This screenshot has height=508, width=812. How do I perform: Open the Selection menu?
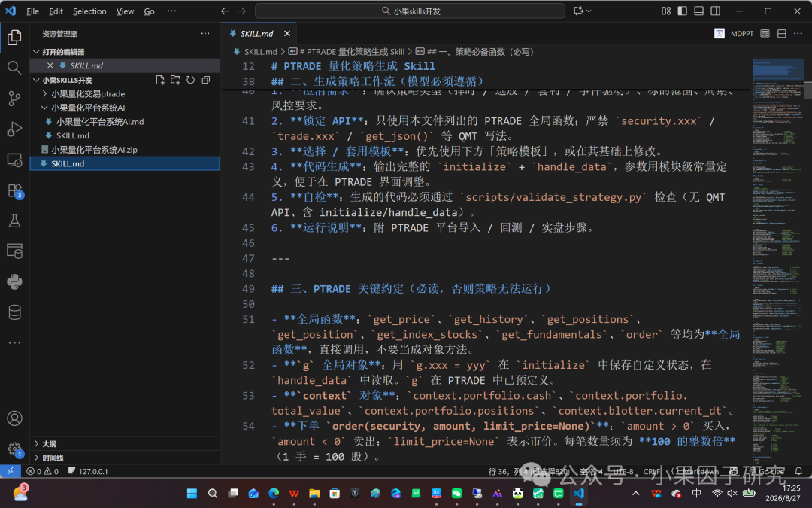point(89,11)
